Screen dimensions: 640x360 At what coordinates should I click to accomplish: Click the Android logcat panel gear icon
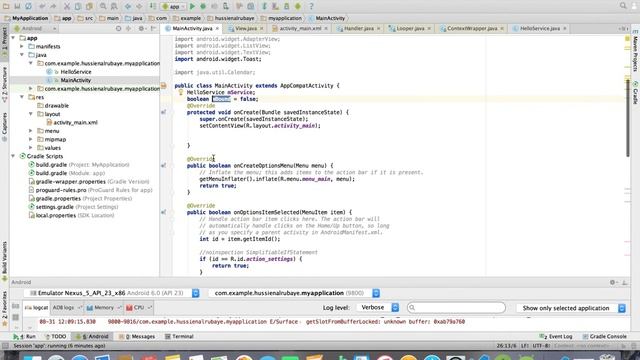pyautogui.click(x=612, y=282)
